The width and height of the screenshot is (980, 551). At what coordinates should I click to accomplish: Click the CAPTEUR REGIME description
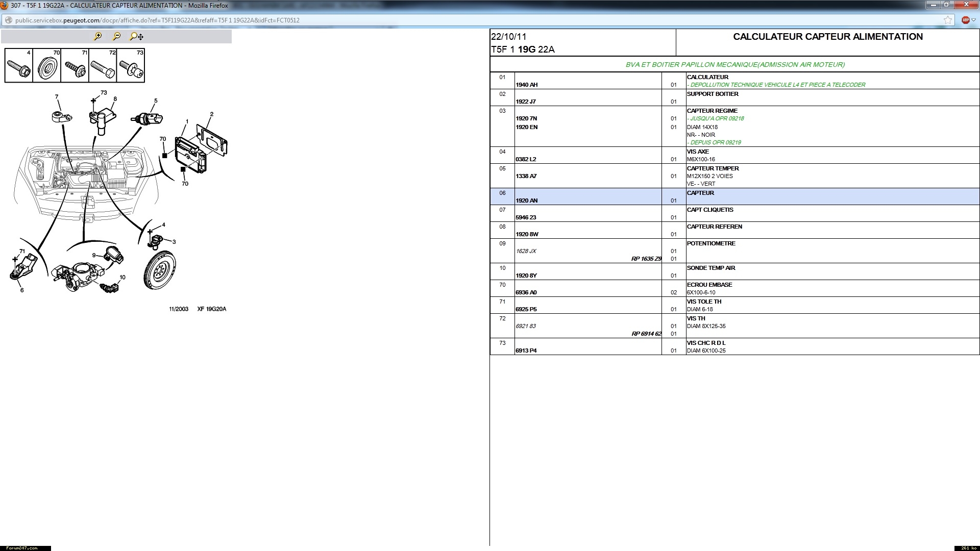(x=712, y=111)
